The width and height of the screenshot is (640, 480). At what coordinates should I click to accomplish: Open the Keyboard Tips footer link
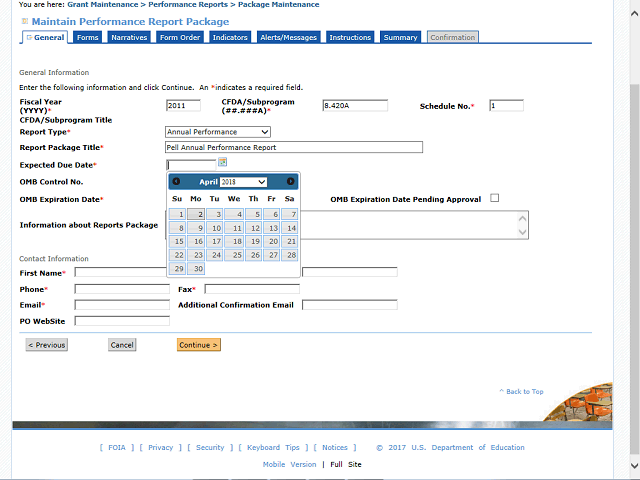273,447
